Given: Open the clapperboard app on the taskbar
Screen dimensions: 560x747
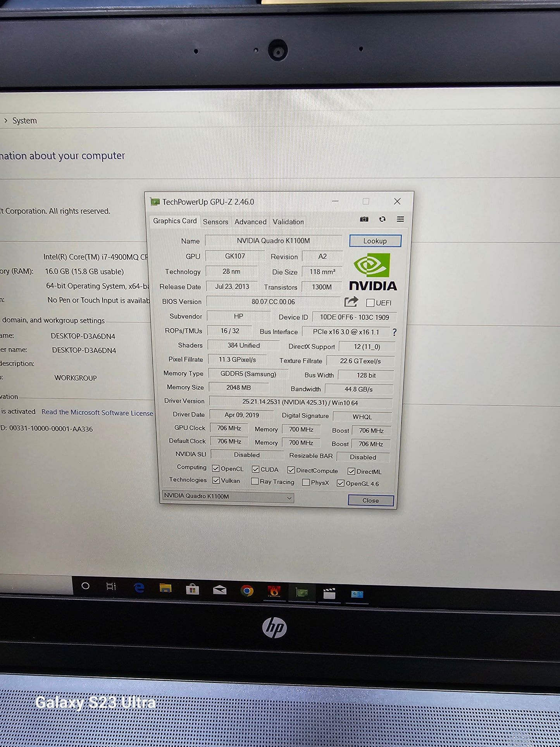Looking at the screenshot, I should tap(329, 593).
